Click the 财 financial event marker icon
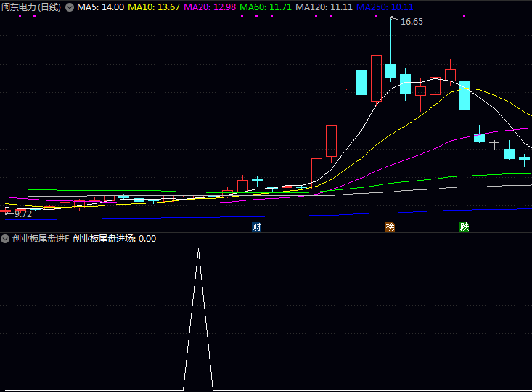The image size is (532, 392). [256, 226]
